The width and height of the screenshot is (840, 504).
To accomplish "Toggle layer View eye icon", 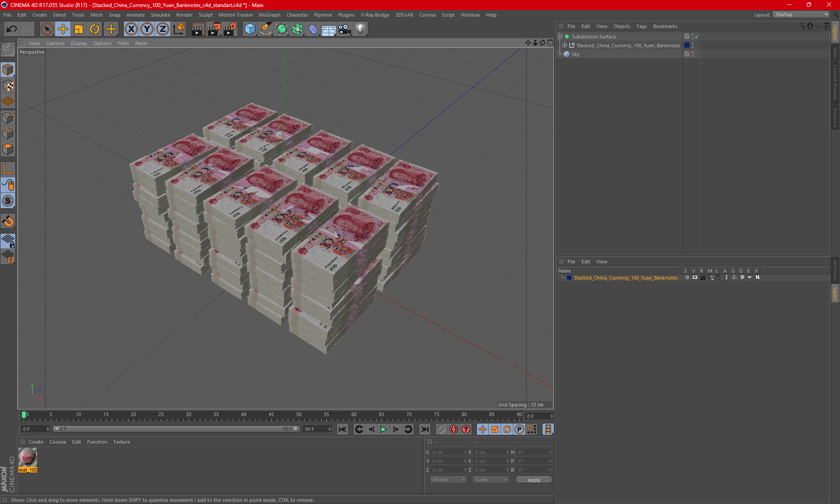I will tap(695, 277).
